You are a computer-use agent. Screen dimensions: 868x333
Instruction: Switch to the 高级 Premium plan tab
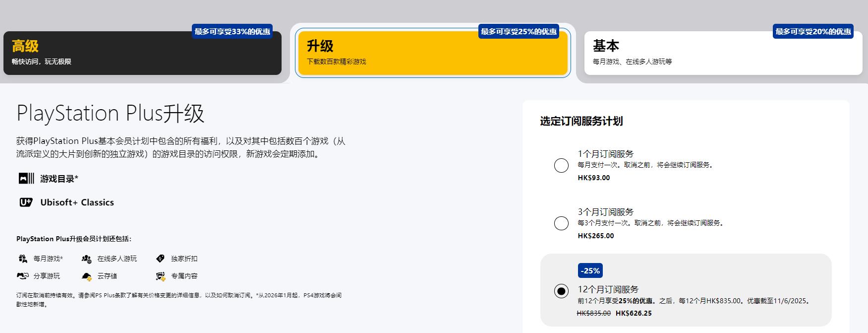tap(142, 54)
